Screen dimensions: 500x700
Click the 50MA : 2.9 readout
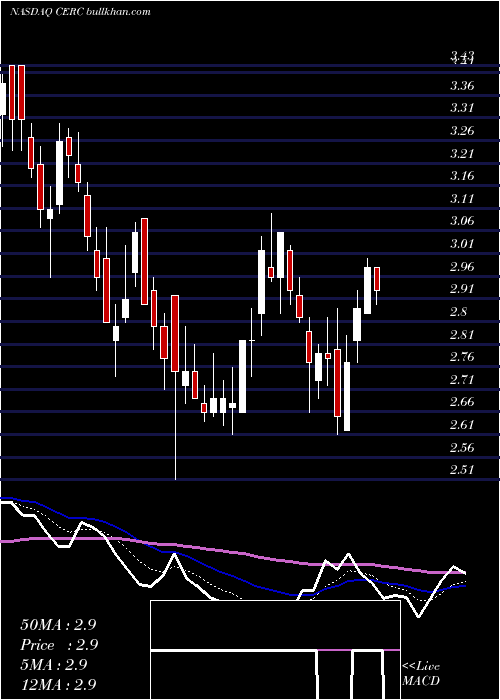[x=58, y=625]
